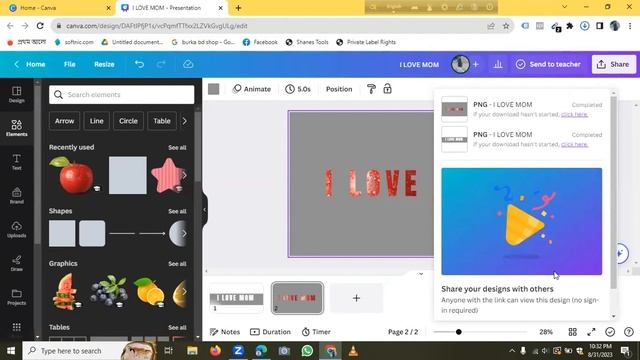The image size is (640, 360).
Task: Open the Draw tool
Action: [x=17, y=263]
